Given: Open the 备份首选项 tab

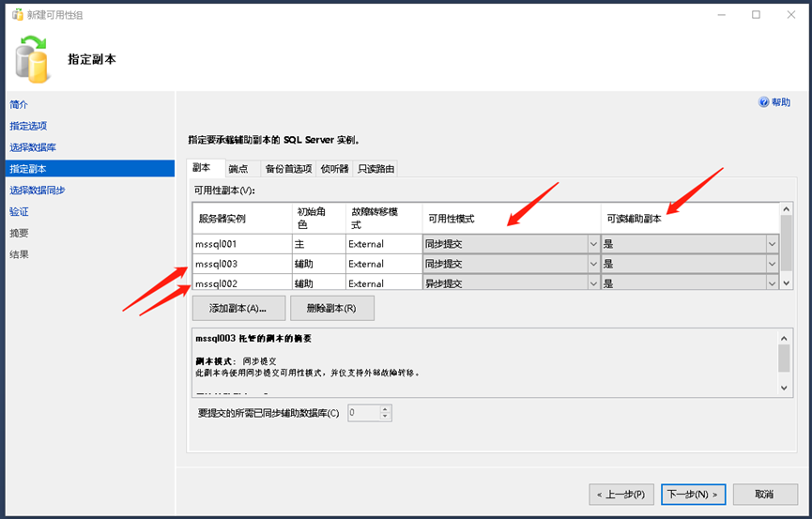Looking at the screenshot, I should pyautogui.click(x=288, y=169).
